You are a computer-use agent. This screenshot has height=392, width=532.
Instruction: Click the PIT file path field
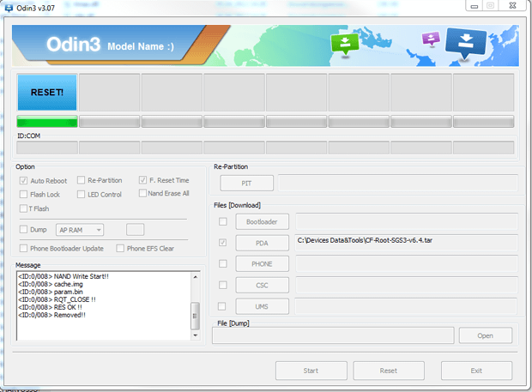[398, 183]
